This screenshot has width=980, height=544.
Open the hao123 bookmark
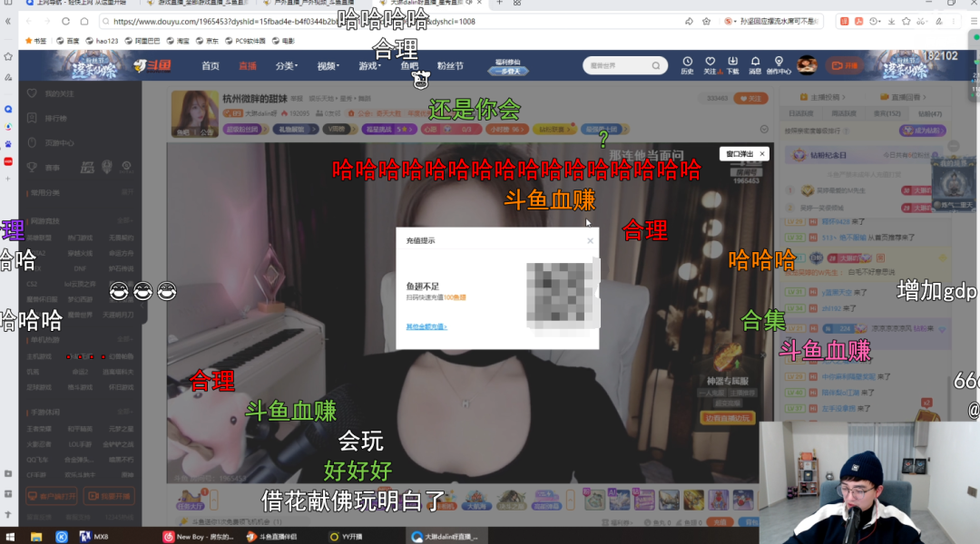[102, 41]
